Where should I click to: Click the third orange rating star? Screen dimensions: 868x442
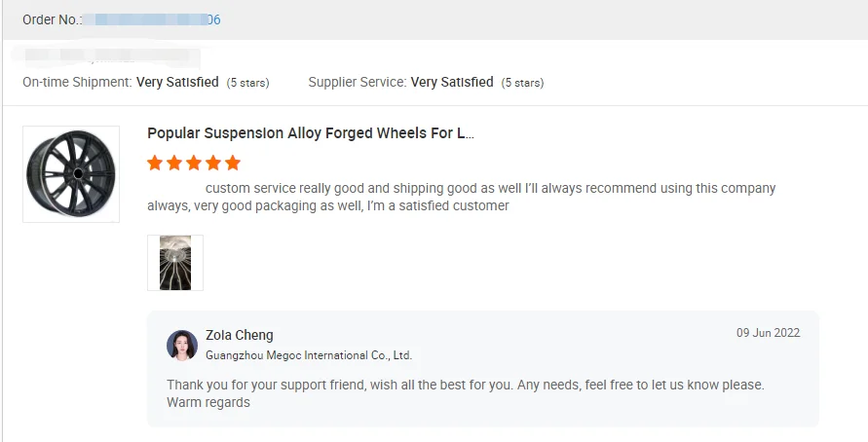click(x=194, y=163)
